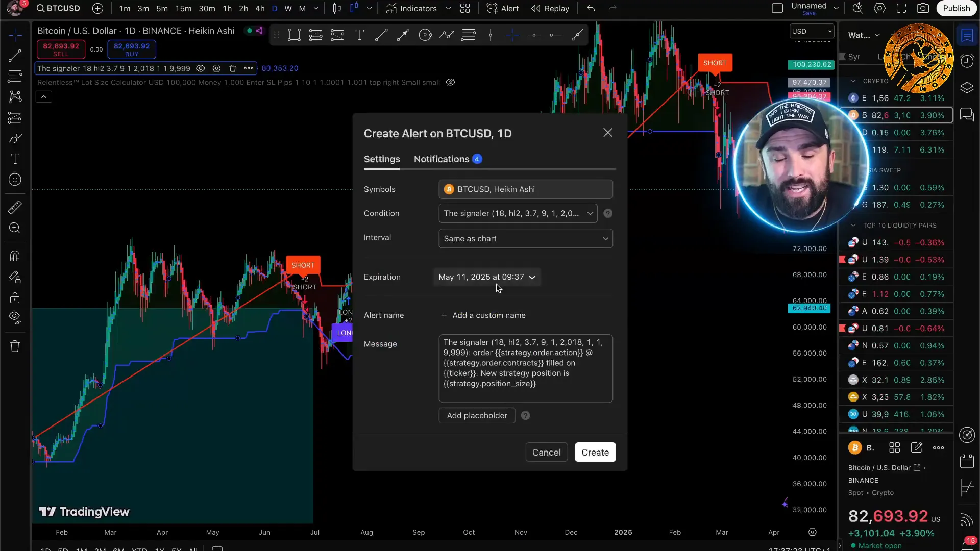
Task: Expand the timeframe dropdown arrow
Action: tap(316, 8)
